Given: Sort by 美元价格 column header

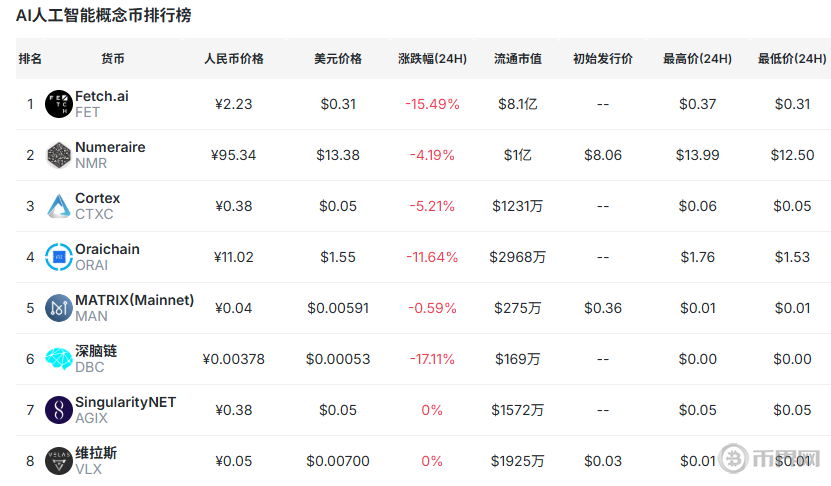Looking at the screenshot, I should (x=338, y=59).
